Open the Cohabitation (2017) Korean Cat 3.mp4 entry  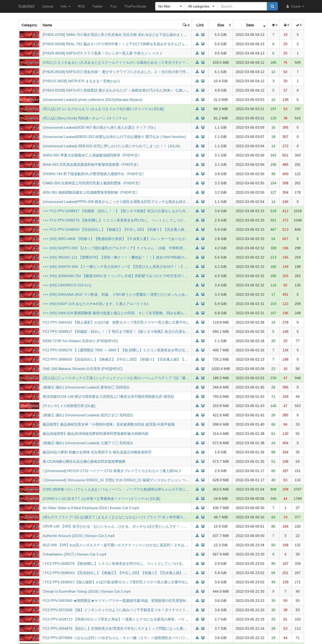[x=74, y=554]
